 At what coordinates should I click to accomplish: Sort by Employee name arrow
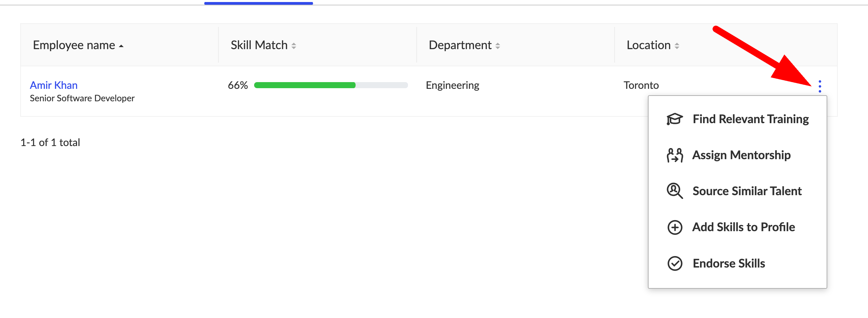[x=121, y=46]
